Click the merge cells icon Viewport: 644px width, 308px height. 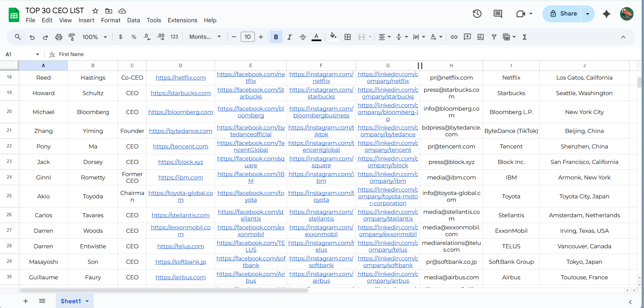click(x=361, y=37)
